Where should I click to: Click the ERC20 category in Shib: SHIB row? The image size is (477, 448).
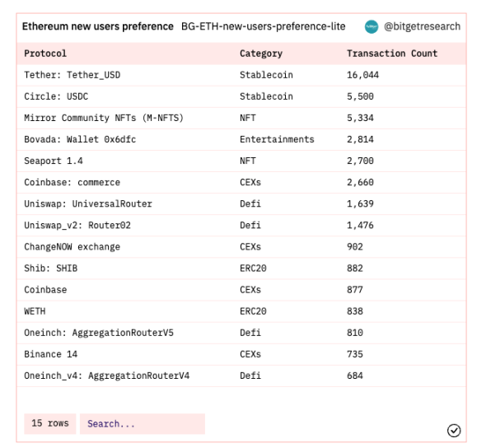(253, 268)
